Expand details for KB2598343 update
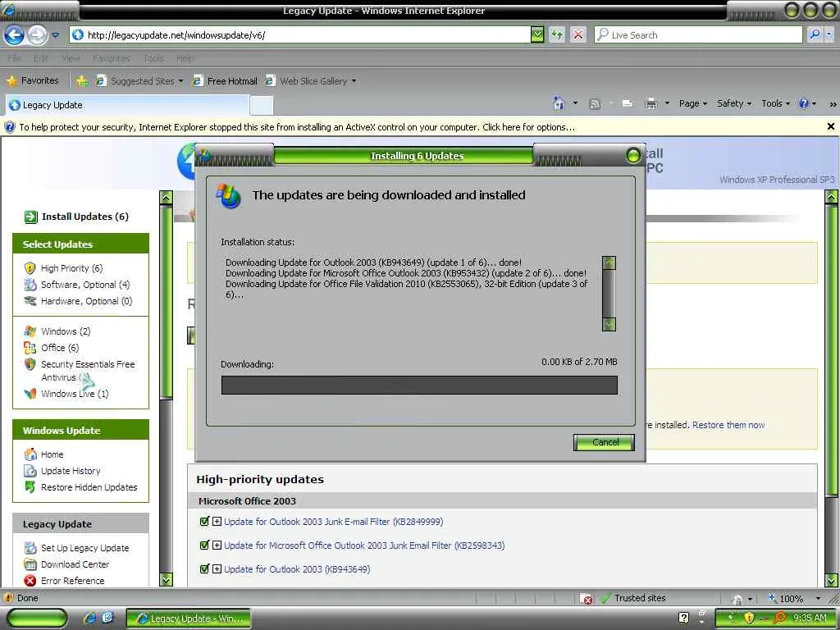Image resolution: width=840 pixels, height=630 pixels. tap(217, 546)
